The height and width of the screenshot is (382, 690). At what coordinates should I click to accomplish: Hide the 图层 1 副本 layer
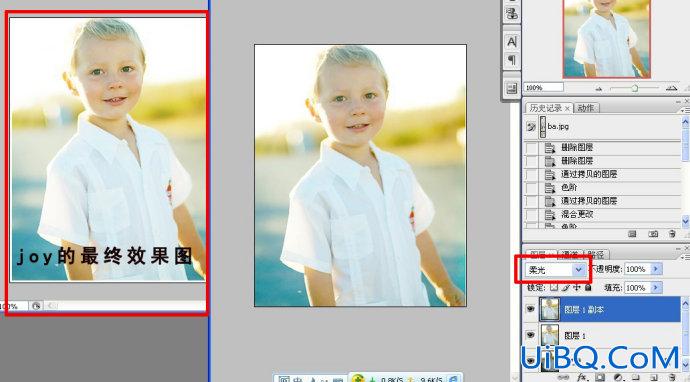click(x=531, y=309)
